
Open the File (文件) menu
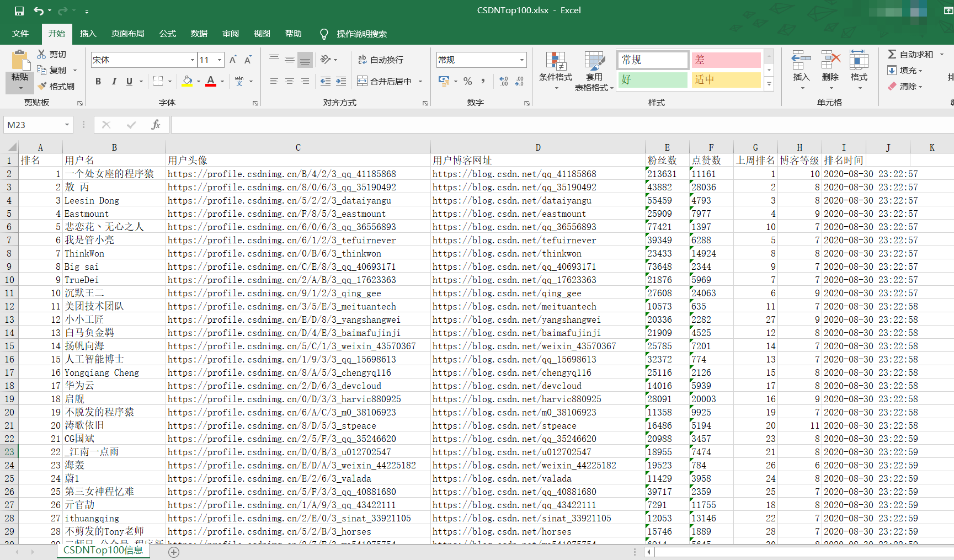(20, 34)
